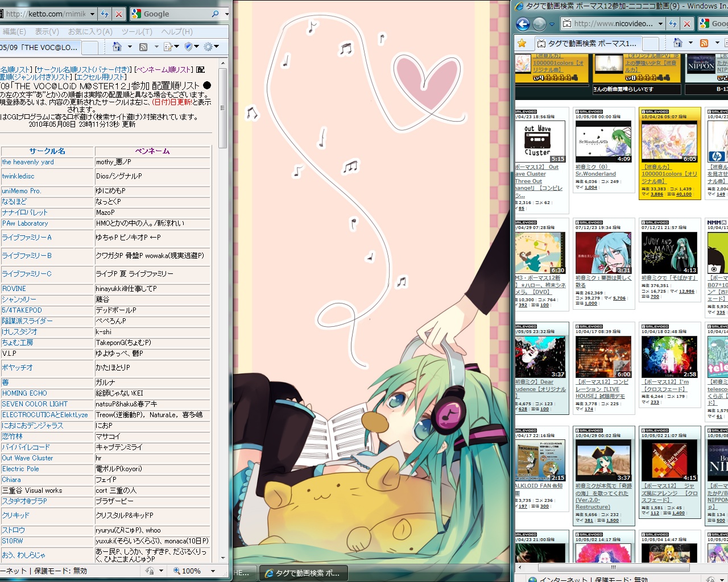Expand ketto.com address bar dropdown
Screen dimensions: 728x582
click(92, 14)
